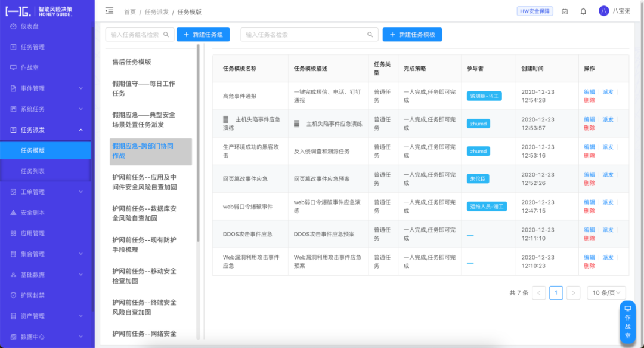Click search icon in task name search box
The height and width of the screenshot is (348, 644).
(x=370, y=35)
